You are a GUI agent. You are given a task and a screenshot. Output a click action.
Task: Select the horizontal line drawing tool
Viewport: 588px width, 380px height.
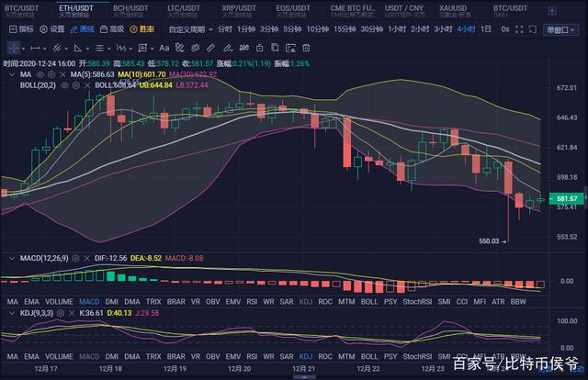[x=35, y=48]
